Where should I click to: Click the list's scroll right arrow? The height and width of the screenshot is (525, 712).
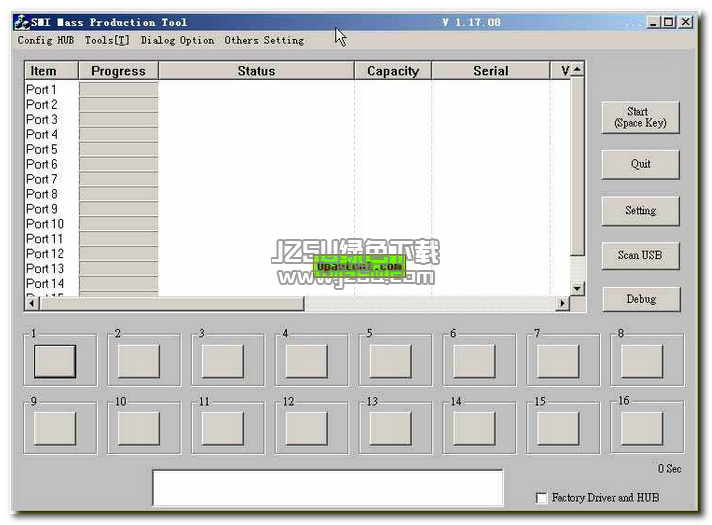[563, 303]
